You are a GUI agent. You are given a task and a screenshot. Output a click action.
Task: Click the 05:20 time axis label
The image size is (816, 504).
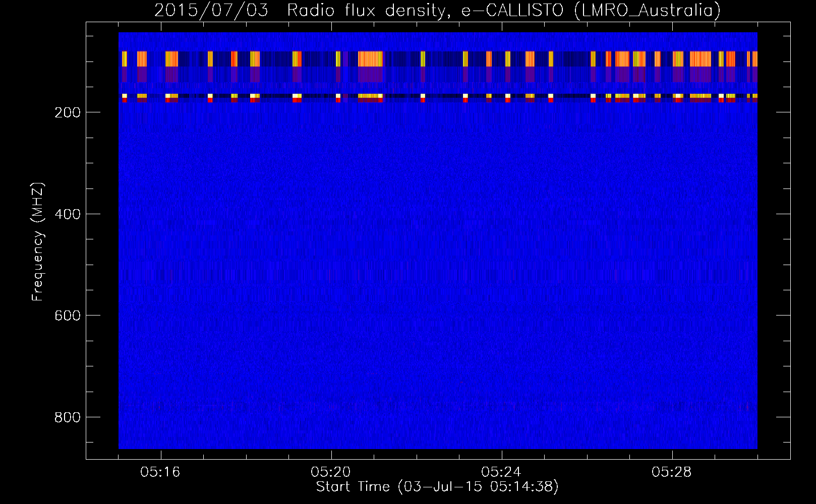click(331, 472)
